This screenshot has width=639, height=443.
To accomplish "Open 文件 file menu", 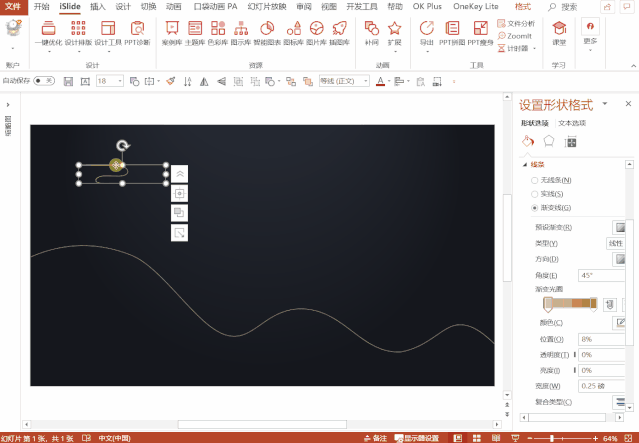I will [14, 7].
